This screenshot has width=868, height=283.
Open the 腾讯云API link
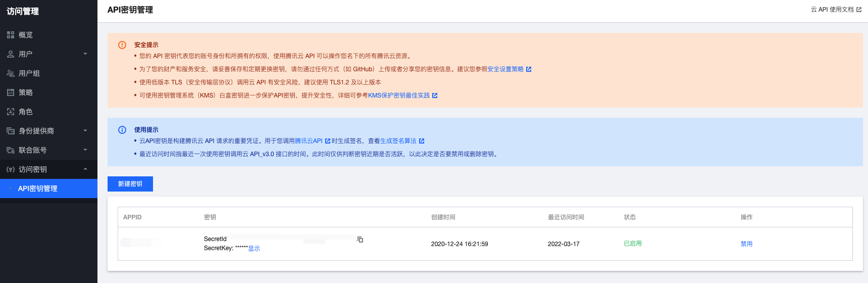click(x=309, y=141)
